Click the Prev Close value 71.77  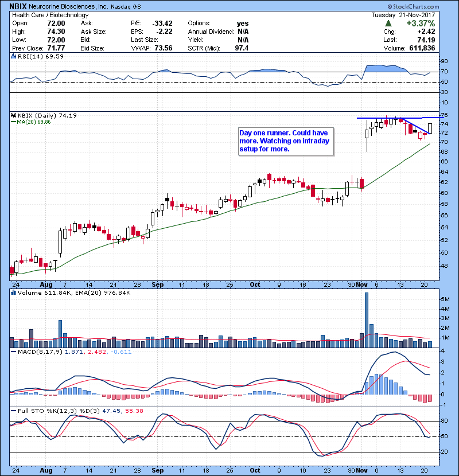pos(56,48)
